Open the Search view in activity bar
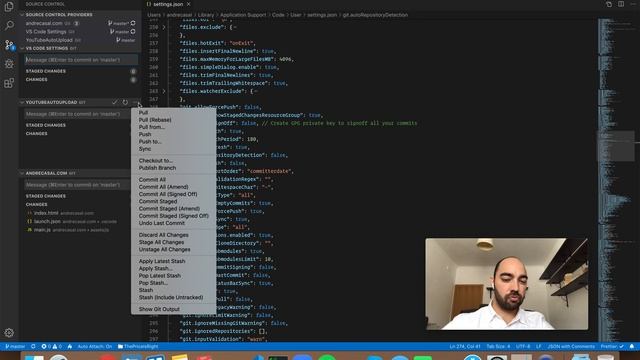The image size is (640, 360). pos(9,25)
